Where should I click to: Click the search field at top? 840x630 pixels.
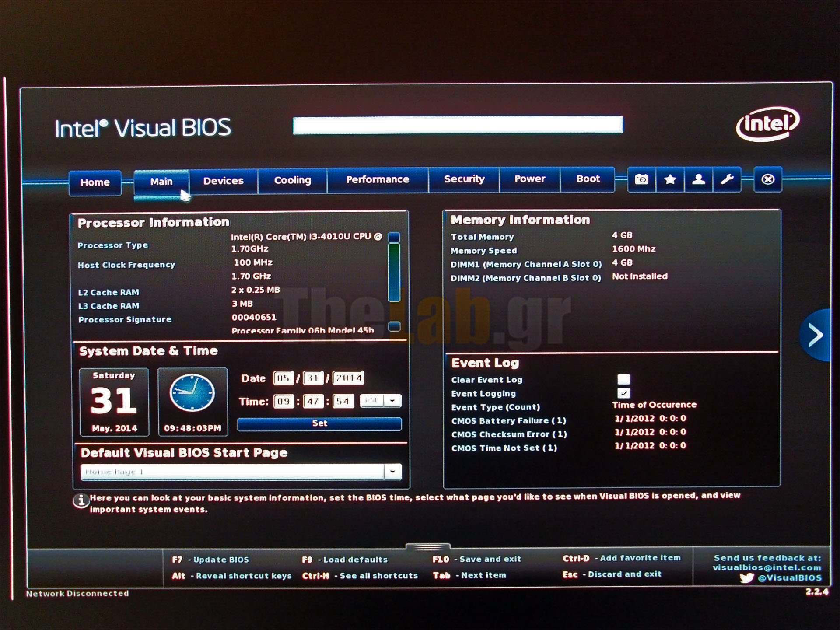458,125
